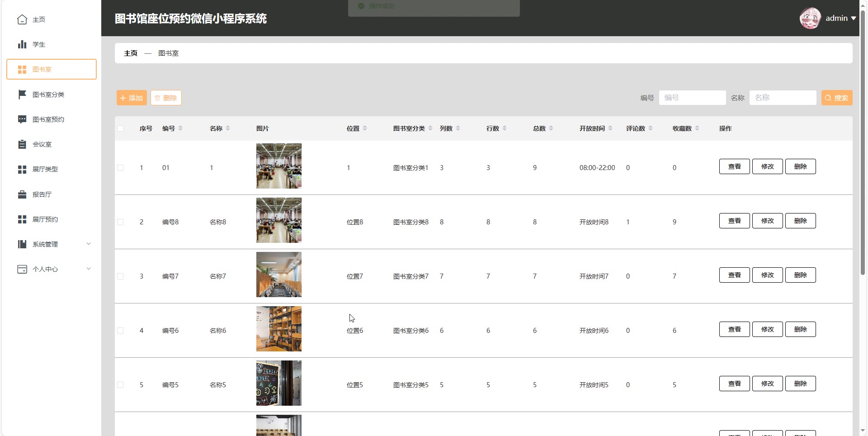Click the flag icon for 图书室分类
Screen dimensions: 868x436
(22, 95)
